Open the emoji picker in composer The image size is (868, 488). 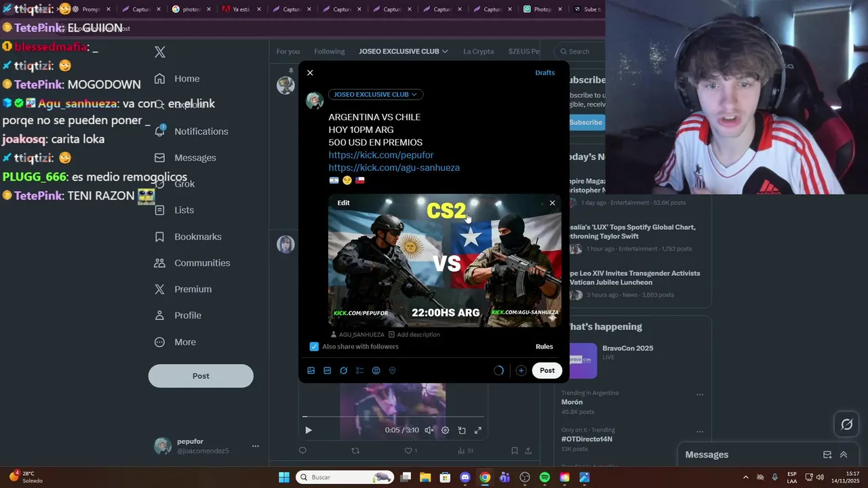pyautogui.click(x=376, y=371)
